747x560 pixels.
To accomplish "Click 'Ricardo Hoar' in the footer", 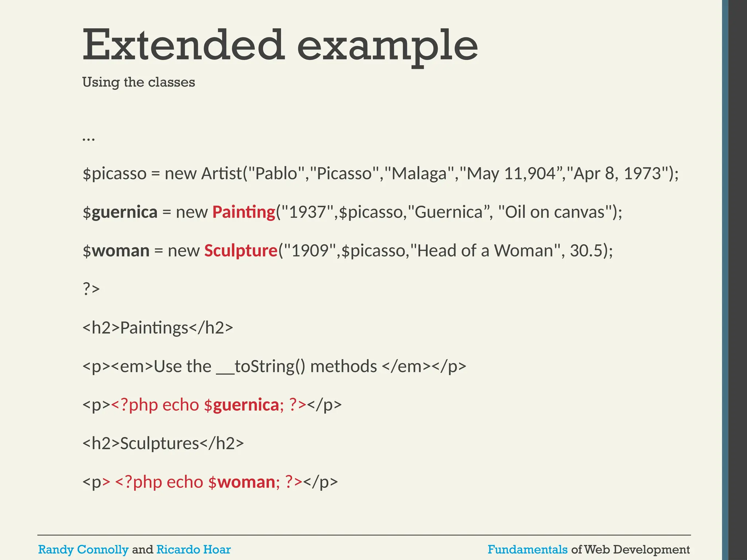I will 193,549.
